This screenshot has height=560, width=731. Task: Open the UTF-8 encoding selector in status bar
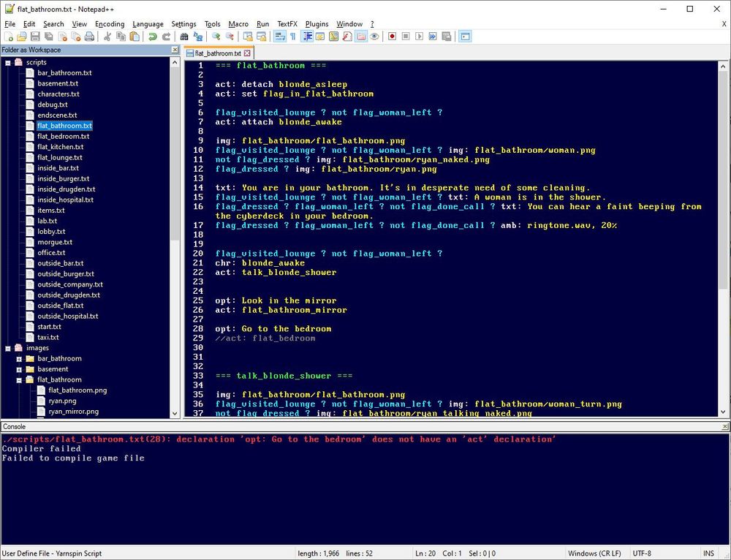[642, 553]
